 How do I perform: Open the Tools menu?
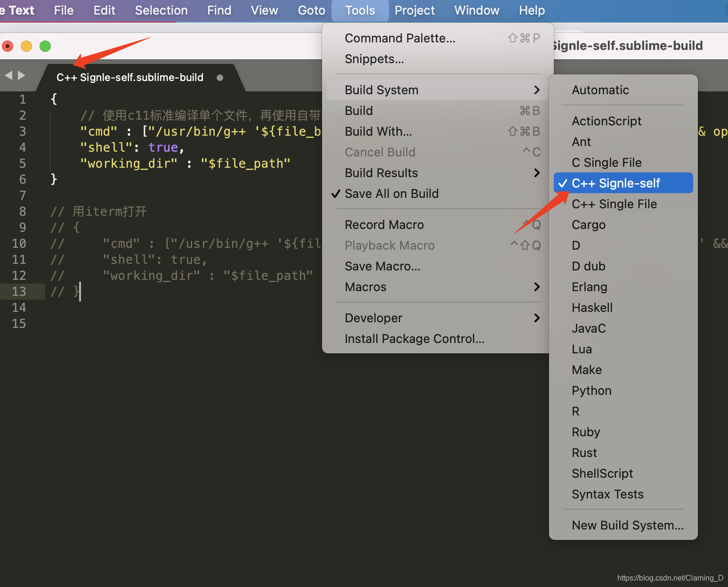click(x=360, y=10)
